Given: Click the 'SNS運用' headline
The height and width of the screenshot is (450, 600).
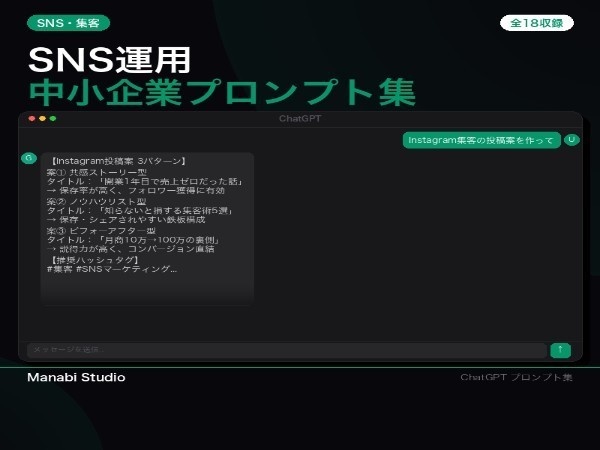Looking at the screenshot, I should coord(109,60).
